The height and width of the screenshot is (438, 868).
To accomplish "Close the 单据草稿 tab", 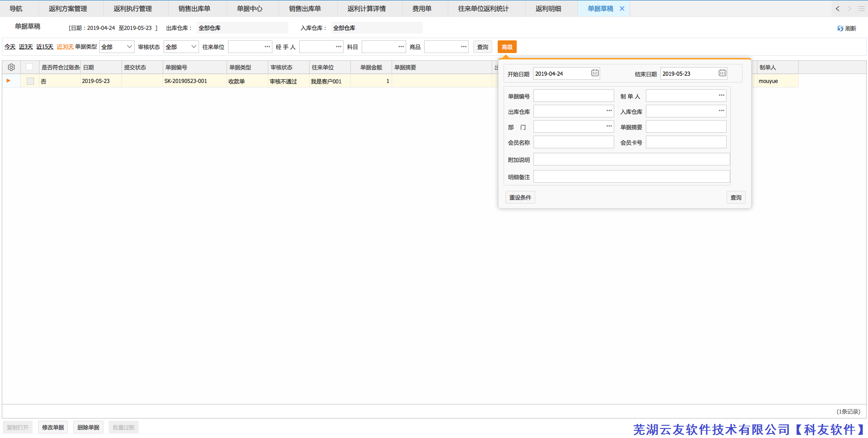I will pos(622,9).
